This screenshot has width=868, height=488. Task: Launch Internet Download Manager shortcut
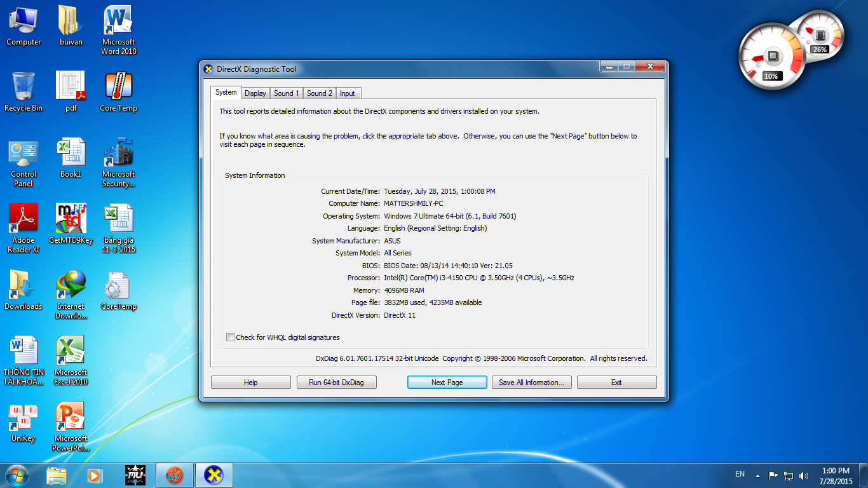click(x=71, y=295)
